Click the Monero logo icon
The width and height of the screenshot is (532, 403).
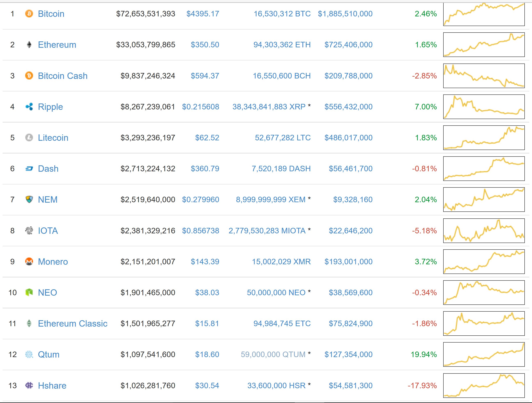click(x=29, y=261)
